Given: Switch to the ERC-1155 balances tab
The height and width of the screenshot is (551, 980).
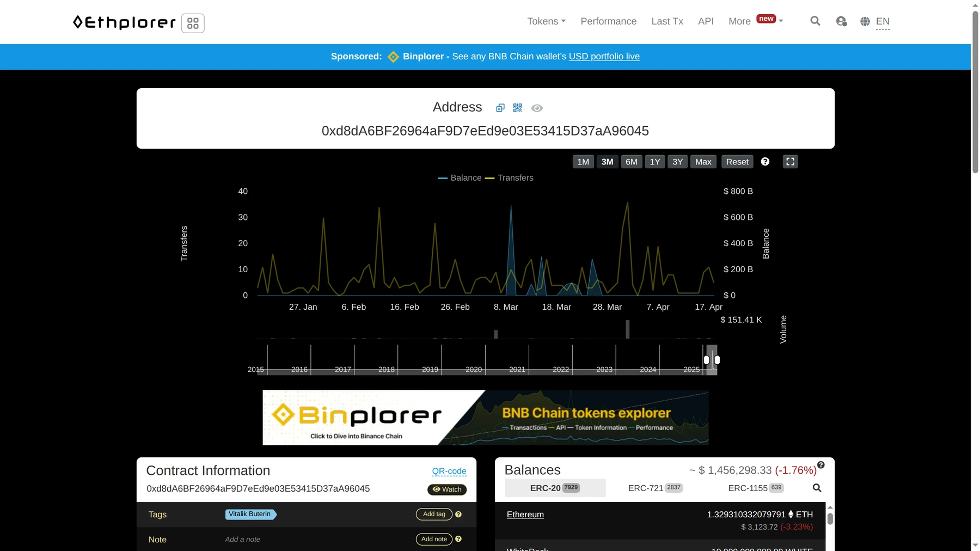Looking at the screenshot, I should coord(756,488).
